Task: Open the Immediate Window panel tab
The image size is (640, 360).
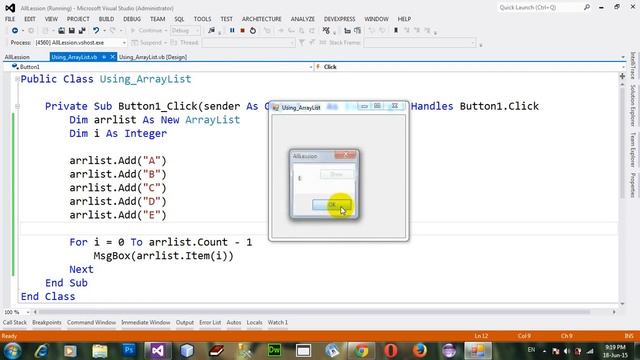Action: 146,322
